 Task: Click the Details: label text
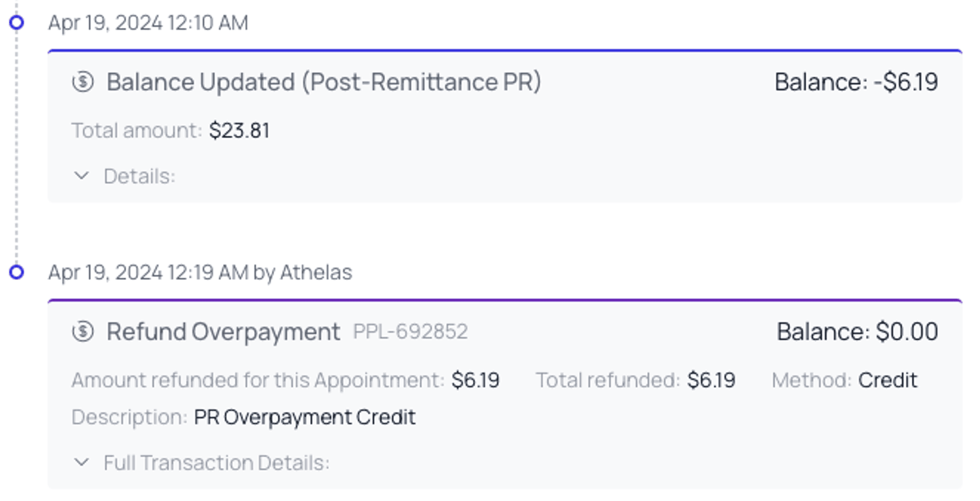(x=140, y=176)
